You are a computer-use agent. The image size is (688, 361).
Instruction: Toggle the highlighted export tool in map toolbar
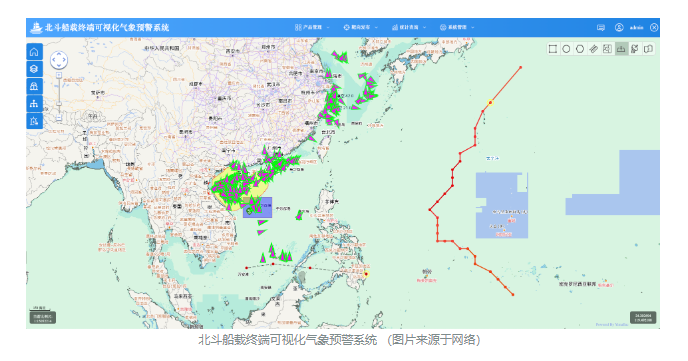point(621,49)
